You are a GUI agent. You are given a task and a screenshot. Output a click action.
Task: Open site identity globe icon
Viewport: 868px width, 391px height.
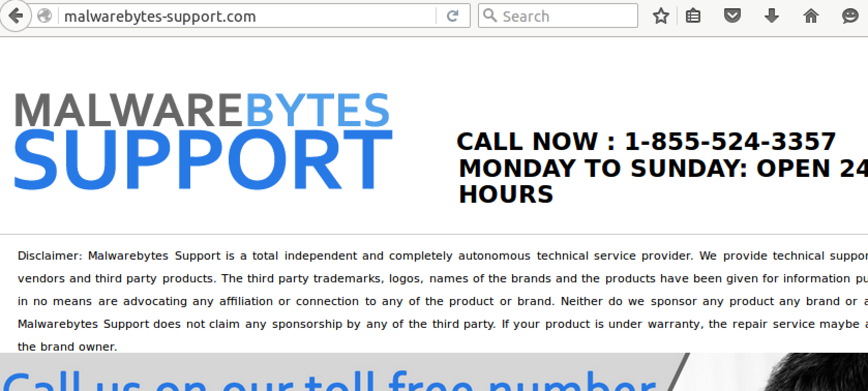[45, 16]
